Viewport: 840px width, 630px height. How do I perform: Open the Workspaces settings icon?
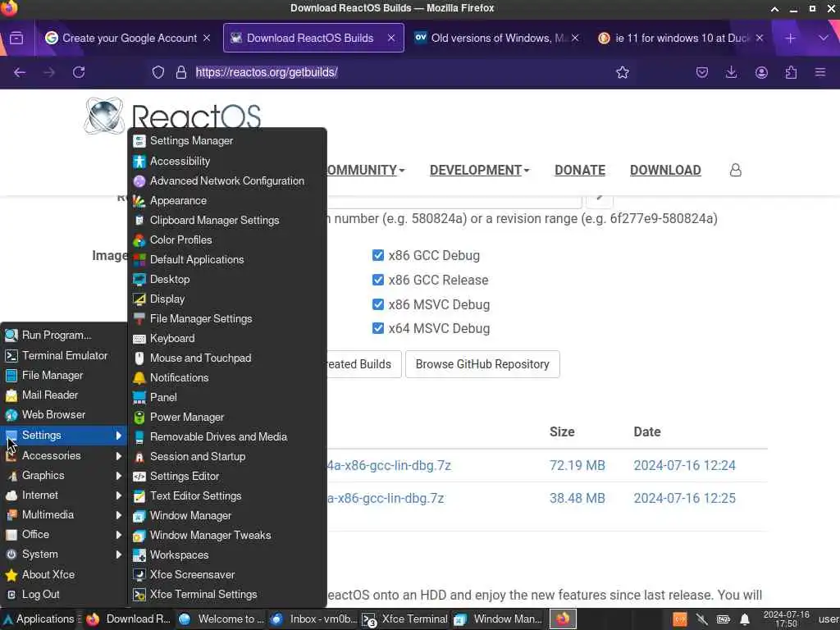[139, 555]
